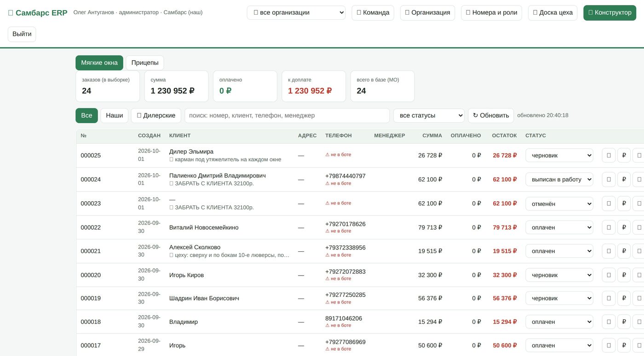The image size is (644, 356).
Task: Switch to the Мягкие окна tab
Action: click(x=99, y=63)
